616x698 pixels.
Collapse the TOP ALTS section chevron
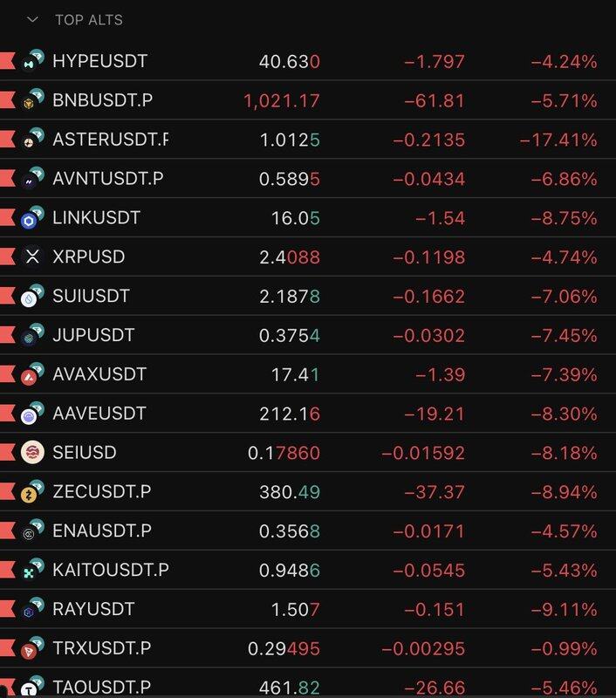(33, 19)
